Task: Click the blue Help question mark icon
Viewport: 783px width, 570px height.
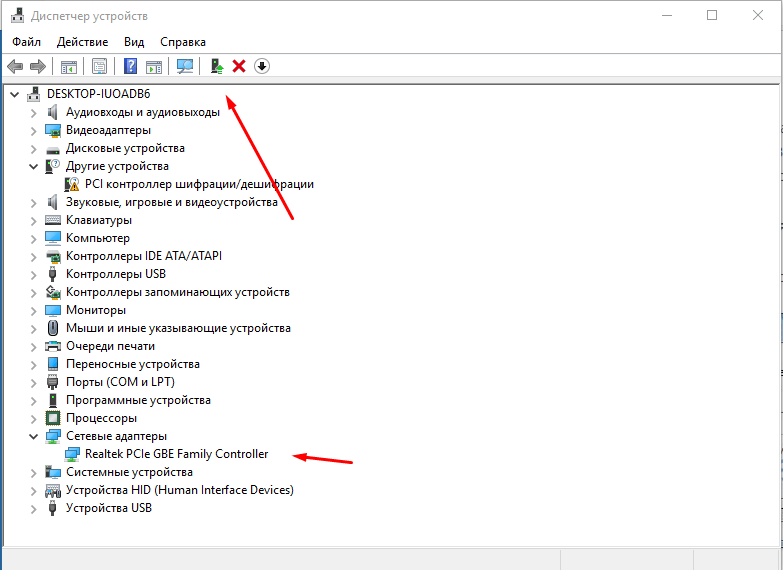Action: (130, 66)
